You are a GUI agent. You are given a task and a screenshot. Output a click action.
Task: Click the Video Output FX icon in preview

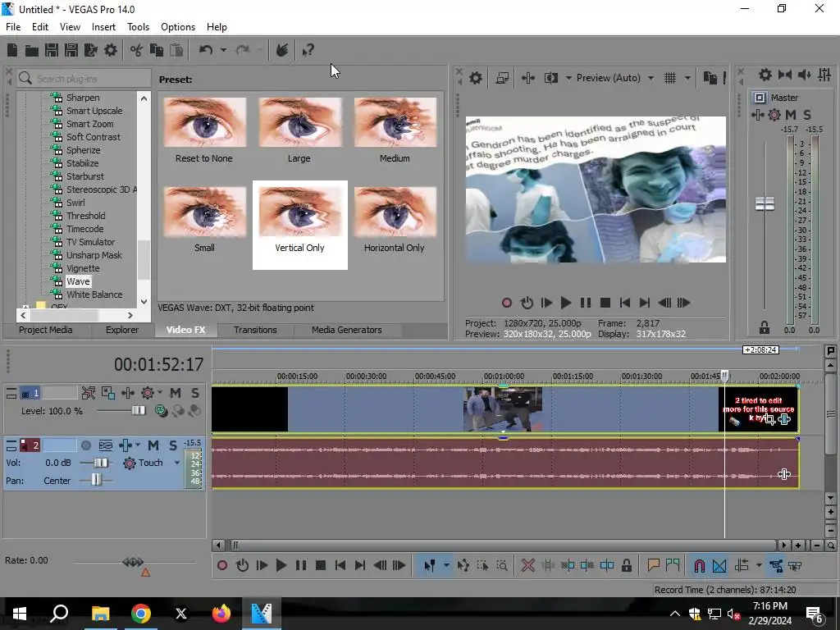[x=528, y=78]
